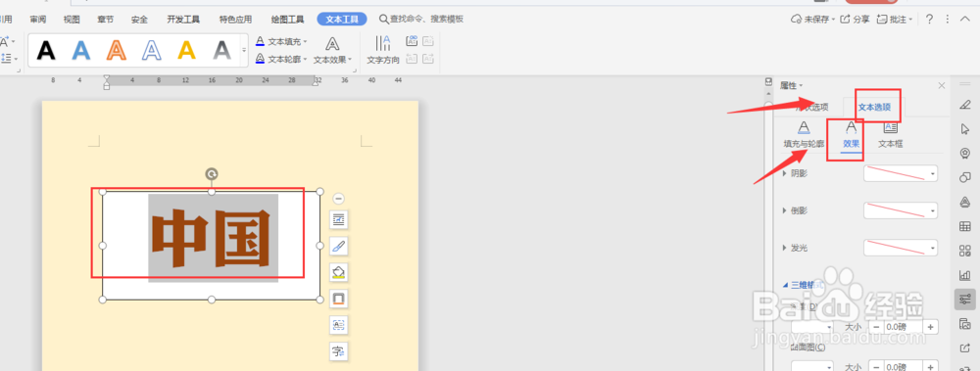This screenshot has height=371, width=980.
Task: Click the 分享 button
Action: [x=855, y=20]
